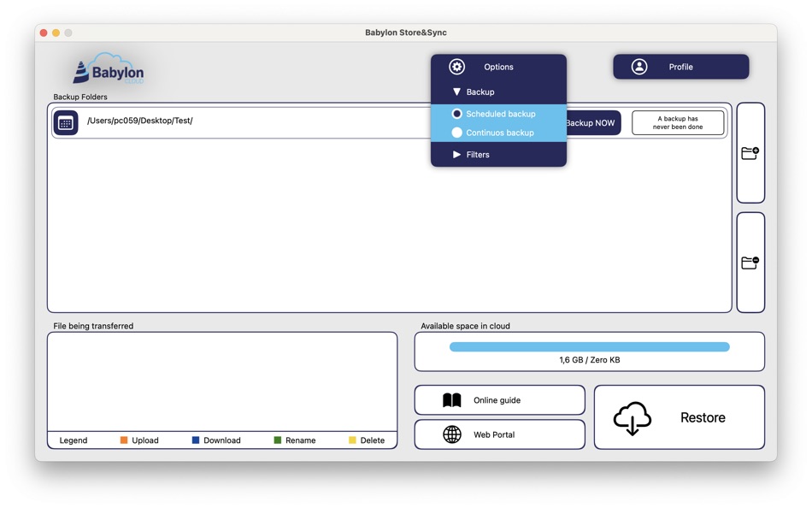Close window with the red button
Image resolution: width=812 pixels, height=508 pixels.
[44, 32]
